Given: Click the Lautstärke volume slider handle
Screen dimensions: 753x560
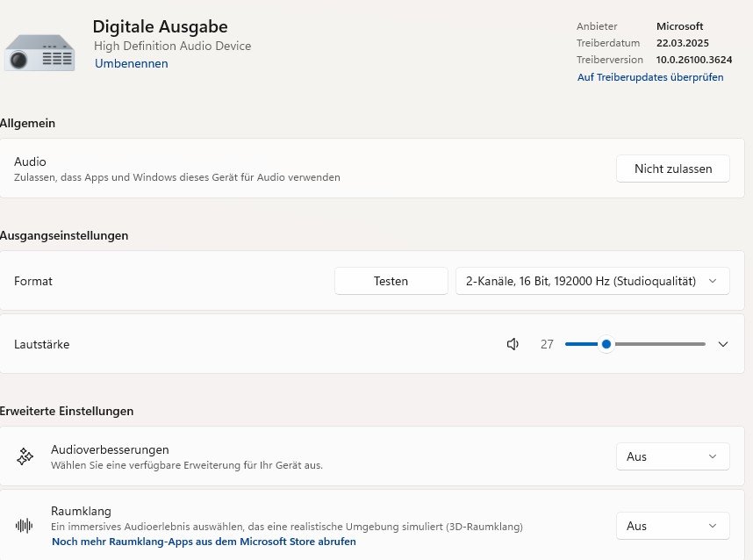Looking at the screenshot, I should 606,344.
